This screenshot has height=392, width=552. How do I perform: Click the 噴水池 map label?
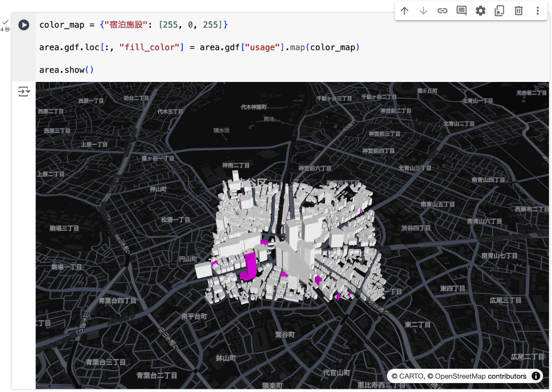click(x=221, y=130)
